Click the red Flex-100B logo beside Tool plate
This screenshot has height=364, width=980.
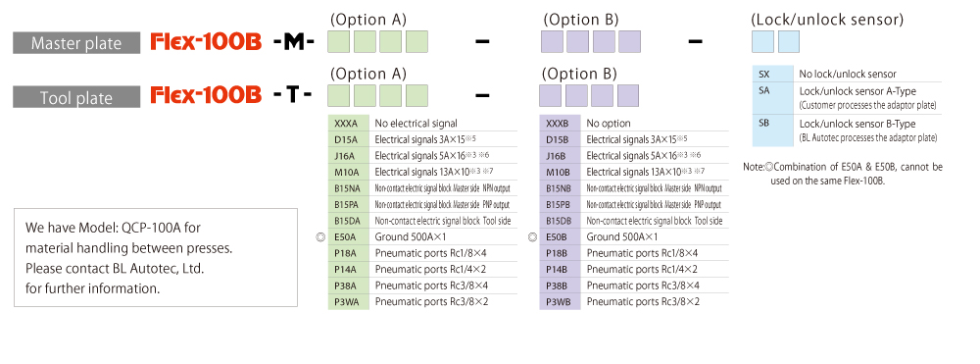206,95
